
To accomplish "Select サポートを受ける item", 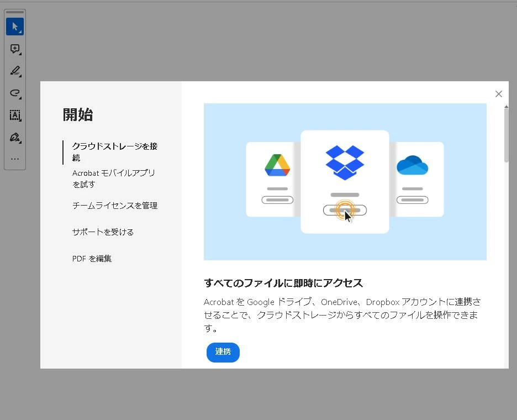I will [103, 232].
